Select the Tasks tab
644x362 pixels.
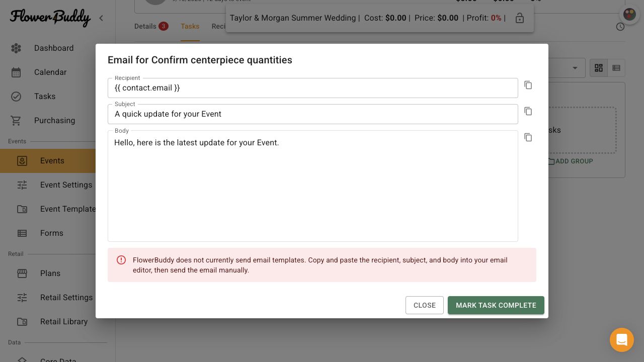point(190,26)
